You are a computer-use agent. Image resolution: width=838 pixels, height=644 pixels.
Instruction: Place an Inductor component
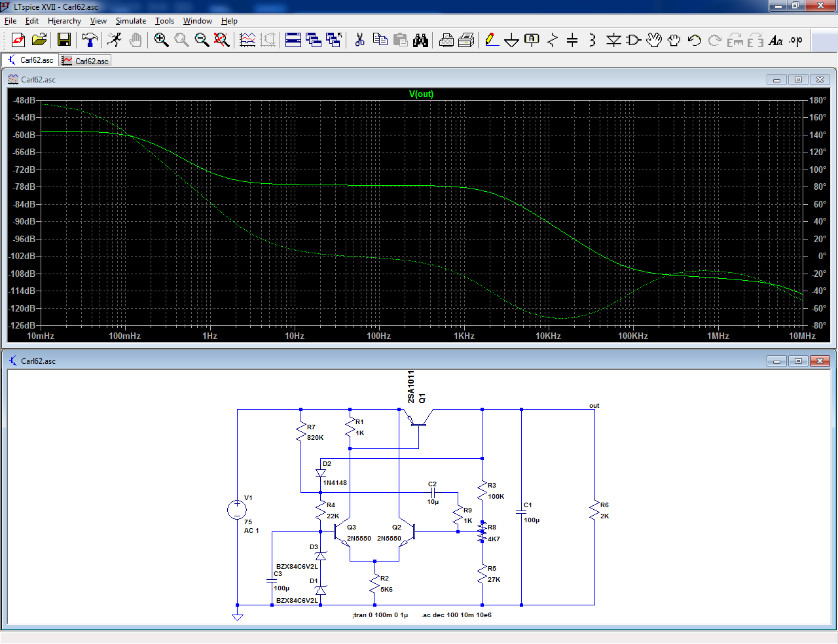(592, 41)
